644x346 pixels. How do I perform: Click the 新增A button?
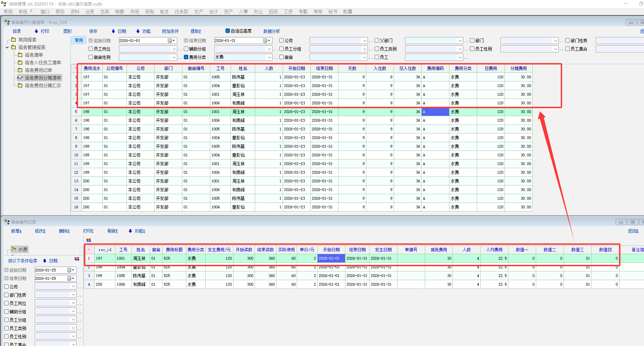pyautogui.click(x=16, y=231)
